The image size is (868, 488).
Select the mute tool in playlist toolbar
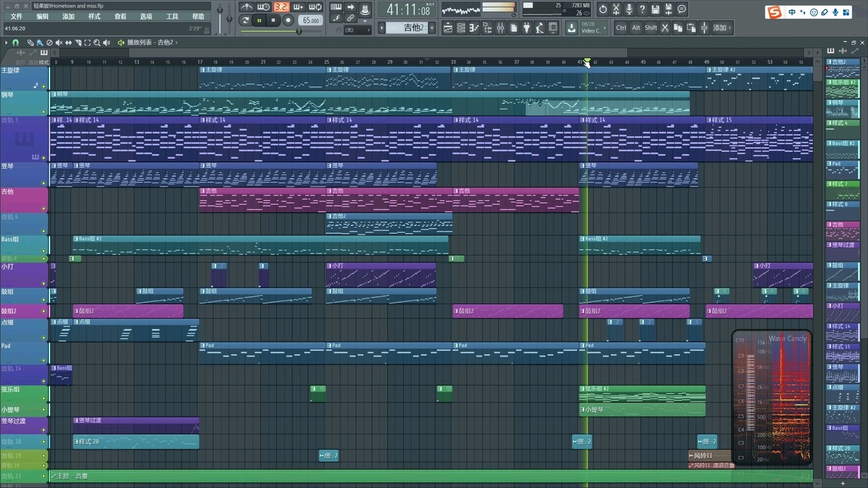click(59, 43)
